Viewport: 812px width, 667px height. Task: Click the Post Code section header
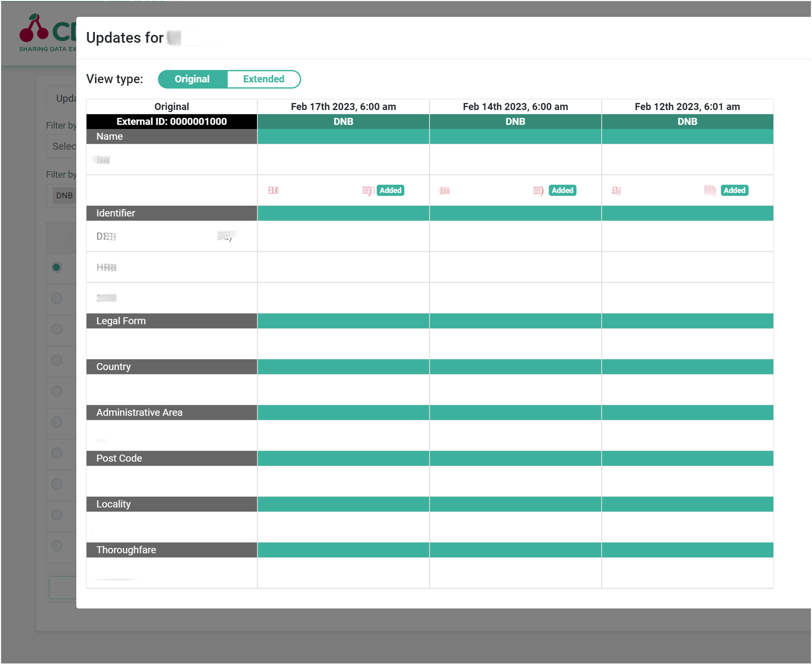[x=172, y=459]
